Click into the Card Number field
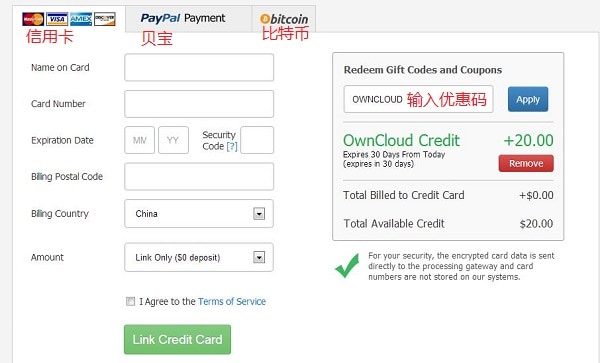600x363 pixels. pyautogui.click(x=199, y=104)
